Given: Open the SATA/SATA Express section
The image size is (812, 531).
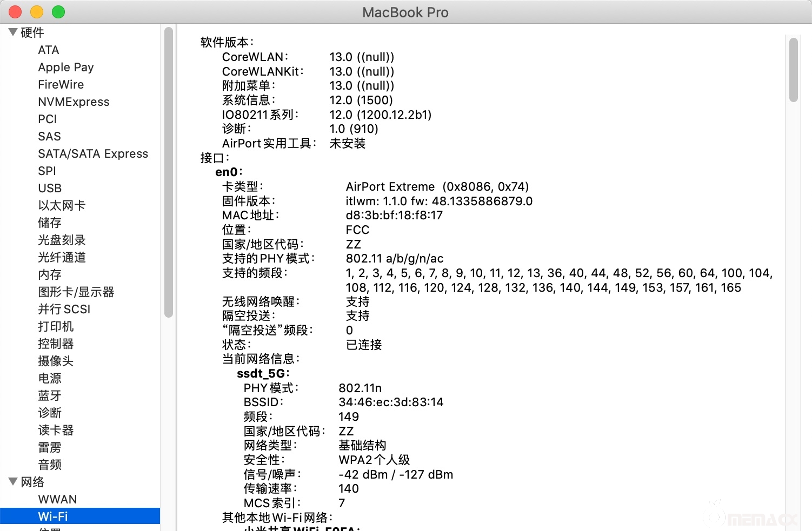Looking at the screenshot, I should 93,153.
